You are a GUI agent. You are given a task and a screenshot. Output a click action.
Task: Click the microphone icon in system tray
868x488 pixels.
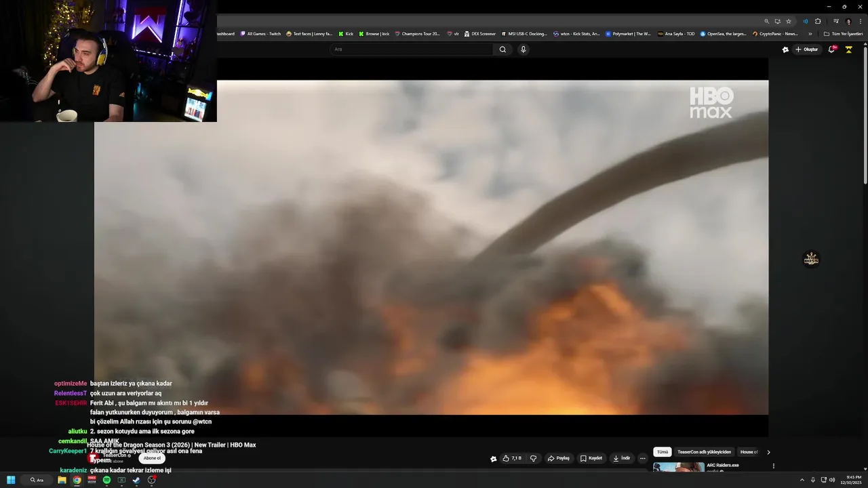pyautogui.click(x=813, y=480)
